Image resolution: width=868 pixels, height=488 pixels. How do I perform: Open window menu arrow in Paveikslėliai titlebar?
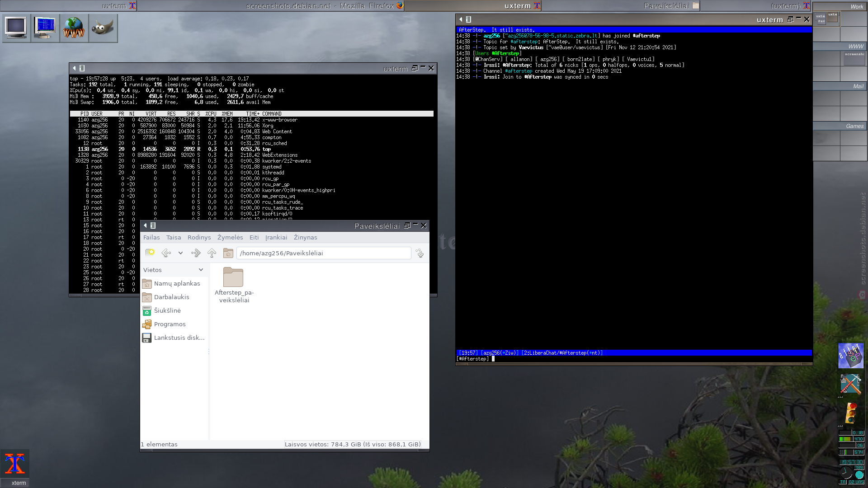click(x=145, y=225)
